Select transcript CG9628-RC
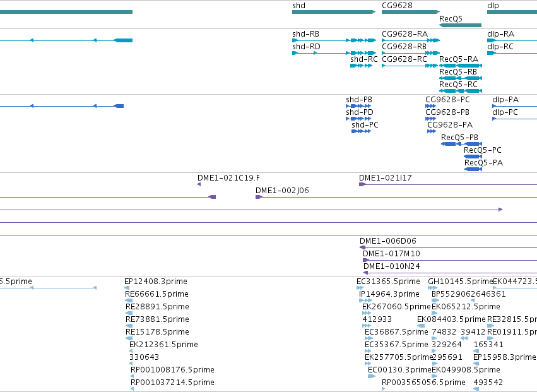 coord(404,59)
